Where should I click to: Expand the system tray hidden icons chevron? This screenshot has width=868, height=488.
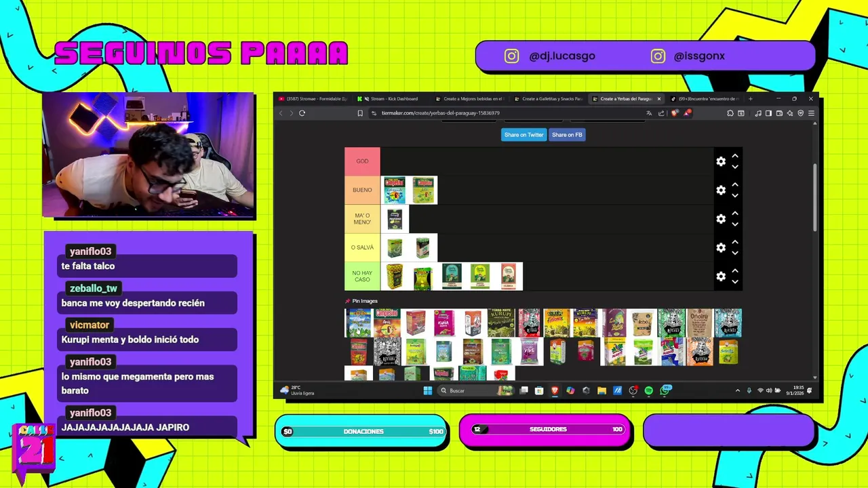(x=738, y=390)
